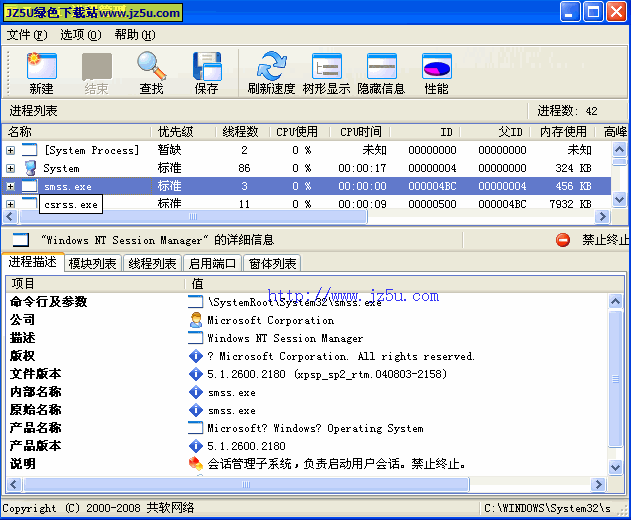This screenshot has width=631, height=520.
Task: Click status bar path C:\WINDOWS\System32
Action: point(547,508)
